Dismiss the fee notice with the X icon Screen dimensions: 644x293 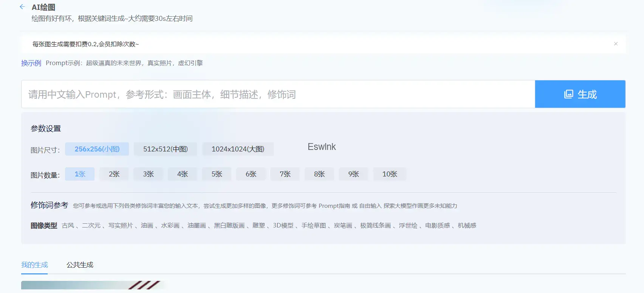click(x=616, y=44)
